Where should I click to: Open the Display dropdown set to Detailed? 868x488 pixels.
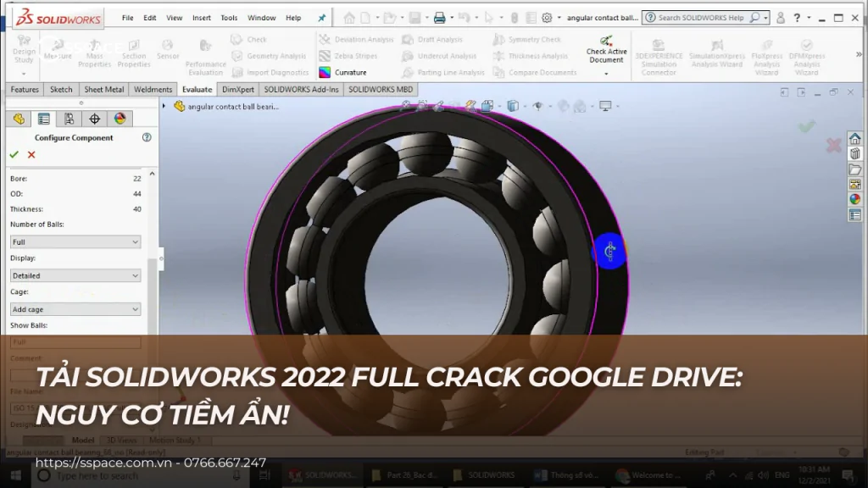click(x=75, y=275)
